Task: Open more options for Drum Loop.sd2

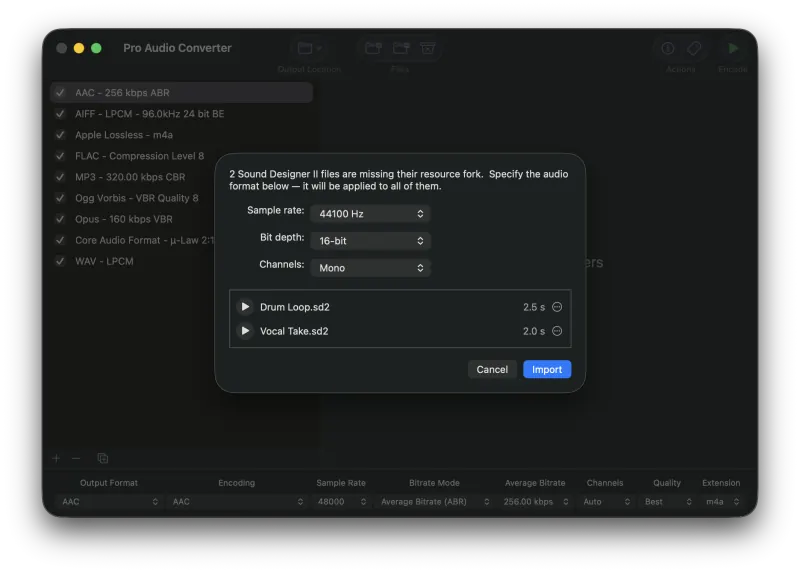Action: coord(557,307)
